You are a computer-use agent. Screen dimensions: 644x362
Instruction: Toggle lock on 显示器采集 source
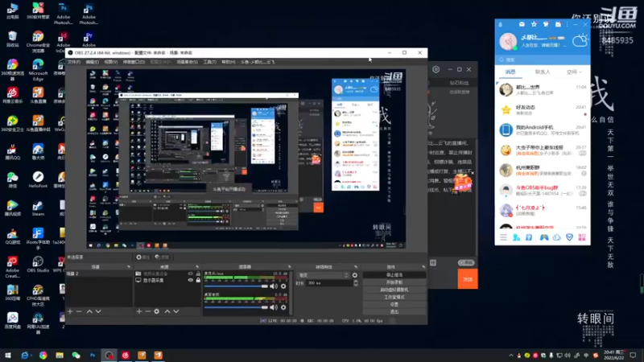(x=198, y=280)
